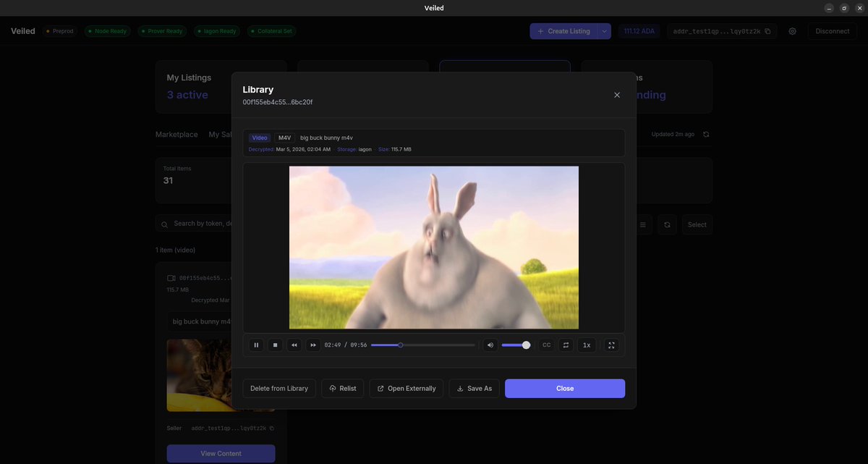Click View Content on the listing card

(x=221, y=454)
